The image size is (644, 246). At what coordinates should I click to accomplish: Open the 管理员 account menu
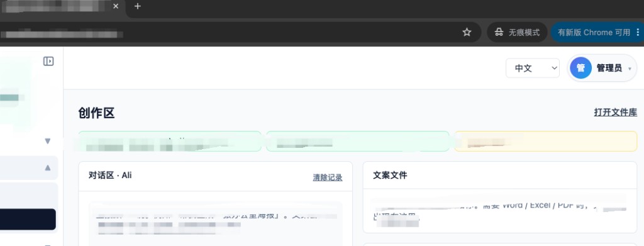click(x=602, y=68)
